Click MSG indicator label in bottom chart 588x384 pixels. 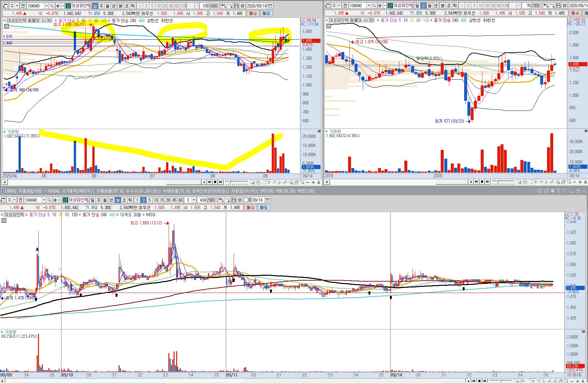[150, 215]
